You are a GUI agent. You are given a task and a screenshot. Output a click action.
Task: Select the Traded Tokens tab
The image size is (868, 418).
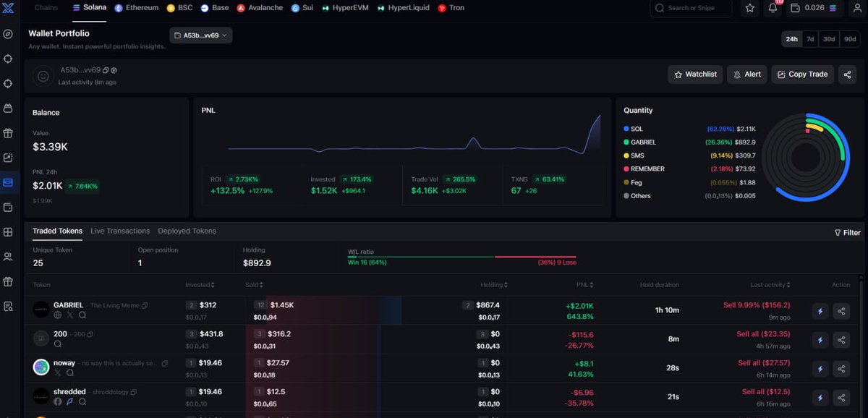click(x=57, y=231)
